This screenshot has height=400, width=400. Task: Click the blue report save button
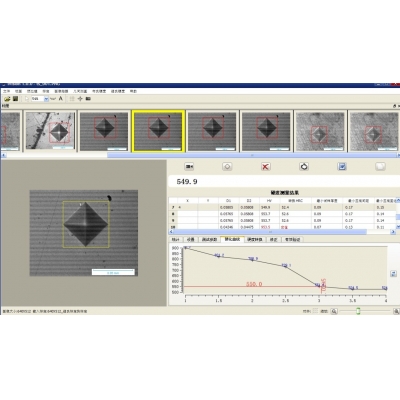(342, 166)
